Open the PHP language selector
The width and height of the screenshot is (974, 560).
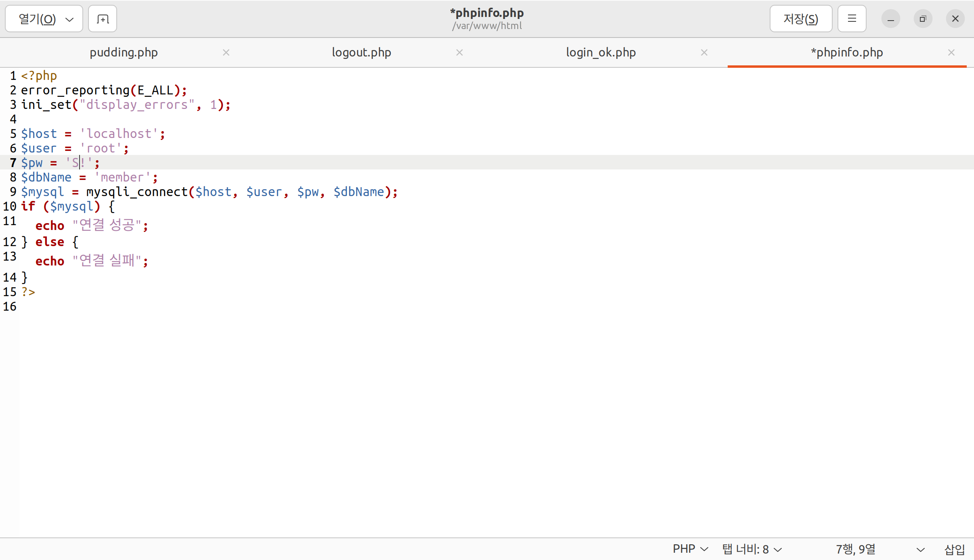coord(690,549)
